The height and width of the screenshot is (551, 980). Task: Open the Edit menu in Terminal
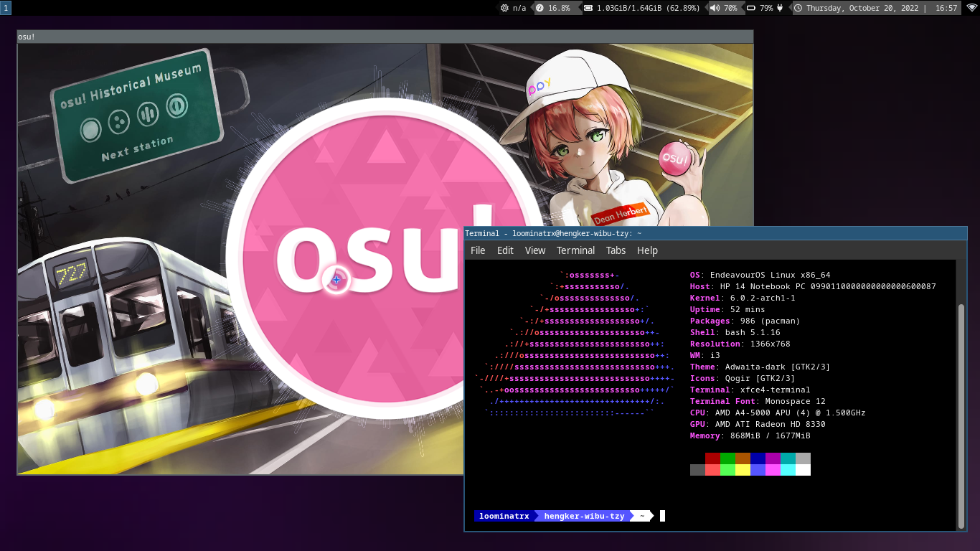pyautogui.click(x=505, y=250)
